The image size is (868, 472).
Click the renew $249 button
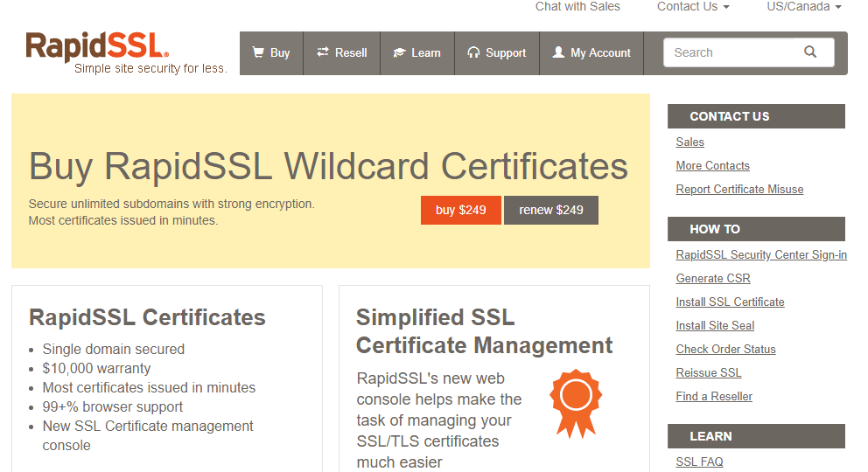tap(550, 210)
